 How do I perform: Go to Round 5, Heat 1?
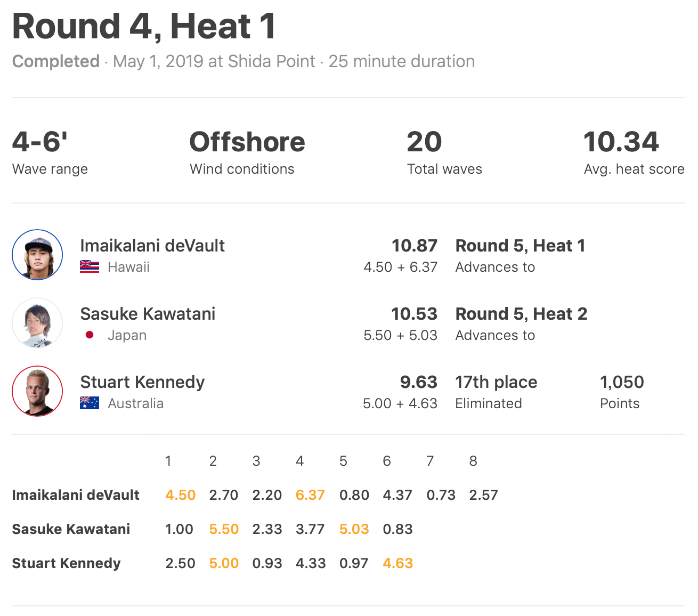pyautogui.click(x=520, y=246)
